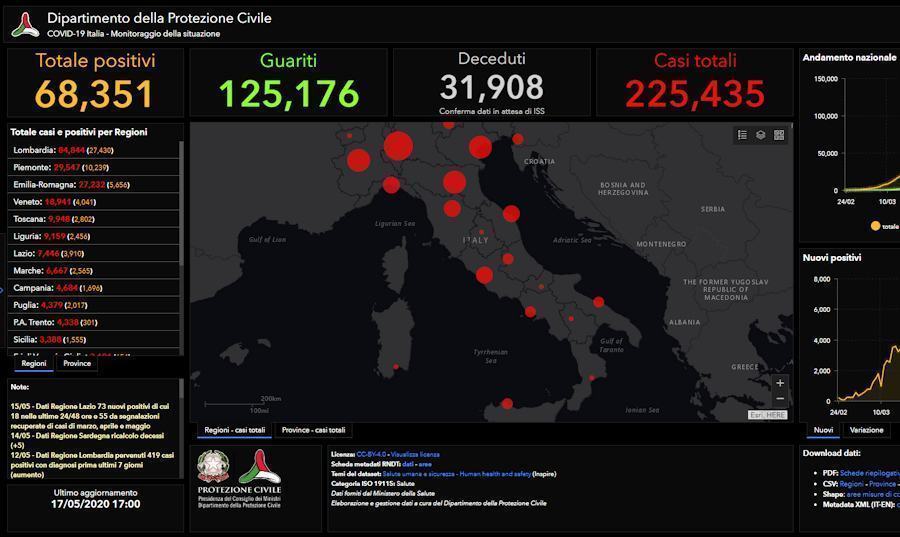Open the map legend list icon
The width and height of the screenshot is (900, 537).
[742, 135]
